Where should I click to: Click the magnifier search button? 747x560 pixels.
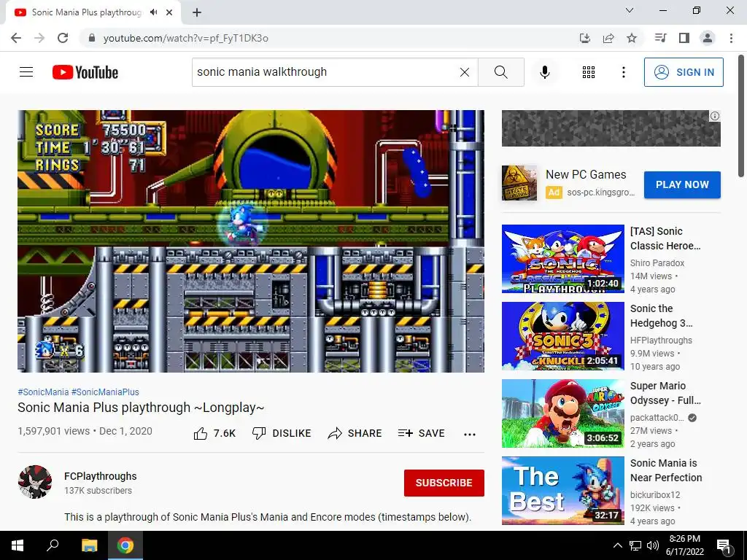[500, 72]
